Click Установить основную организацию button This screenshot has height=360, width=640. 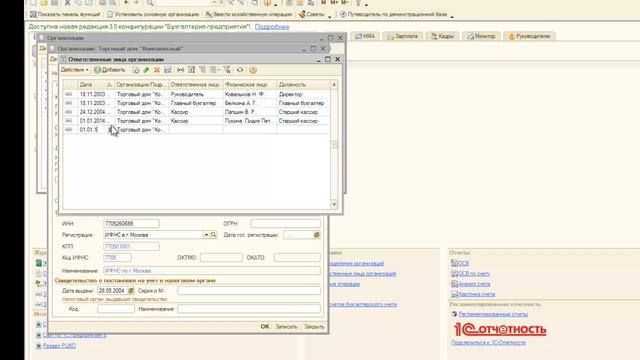(x=153, y=14)
